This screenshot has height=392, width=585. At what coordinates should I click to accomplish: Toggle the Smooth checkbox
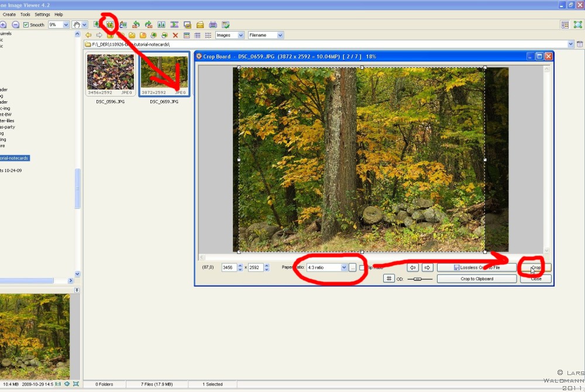[x=26, y=25]
